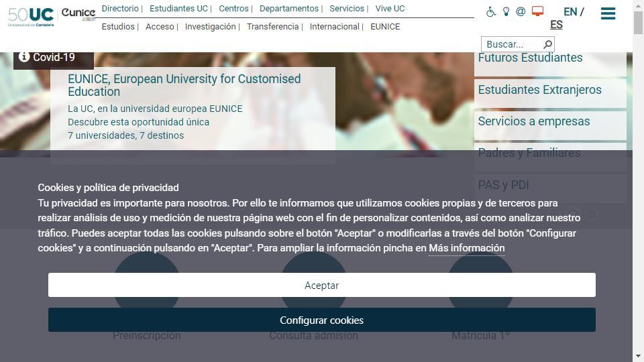
Task: Click the red monitor icon
Action: tap(537, 11)
